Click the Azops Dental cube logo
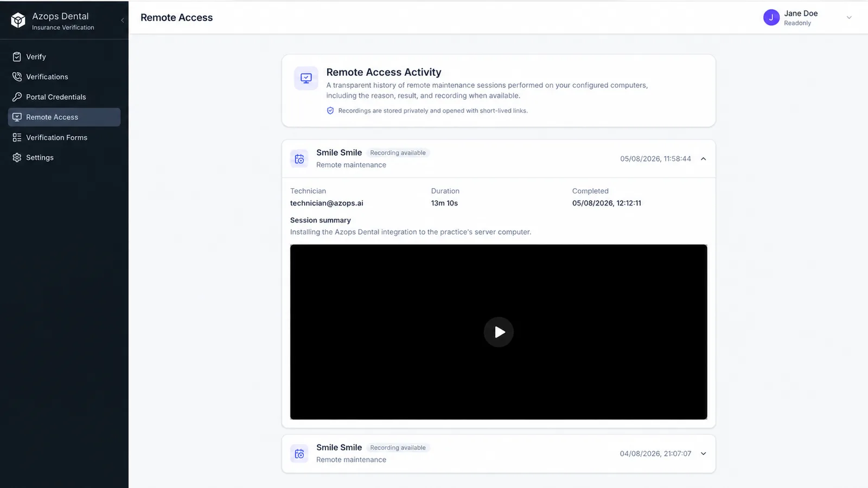Viewport: 868px width, 488px height. 18,20
